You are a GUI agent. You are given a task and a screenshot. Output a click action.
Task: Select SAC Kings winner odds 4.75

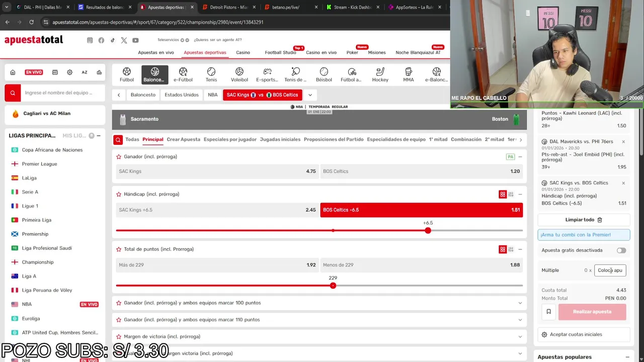217,171
